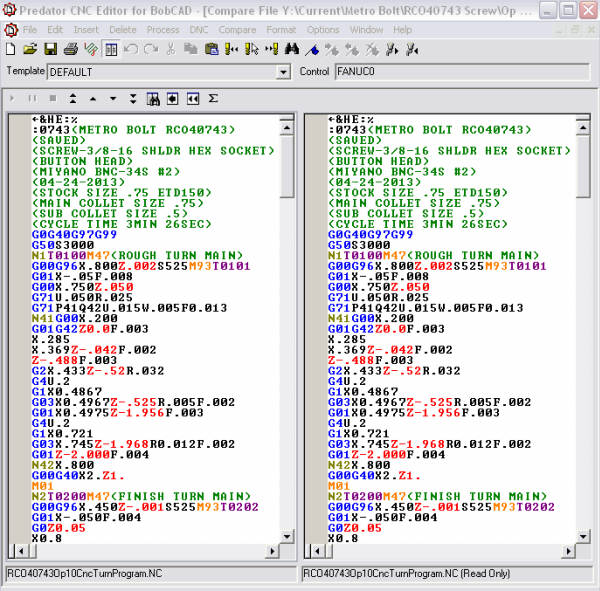The height and width of the screenshot is (591, 600).
Task: Paste from clipboard icon
Action: pyautogui.click(x=211, y=49)
